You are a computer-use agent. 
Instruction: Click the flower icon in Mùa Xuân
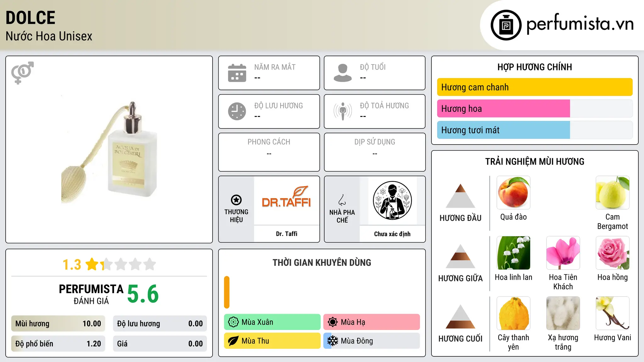tap(233, 322)
